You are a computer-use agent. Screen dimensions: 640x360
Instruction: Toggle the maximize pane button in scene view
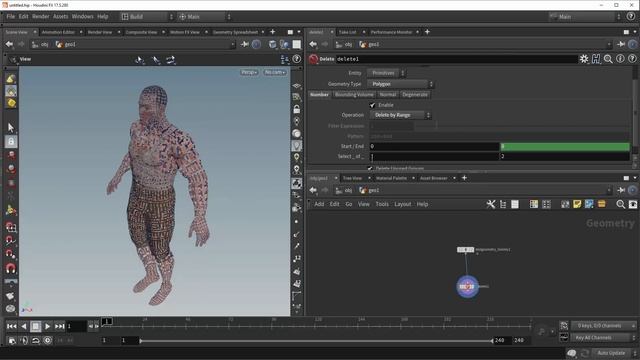tap(290, 32)
